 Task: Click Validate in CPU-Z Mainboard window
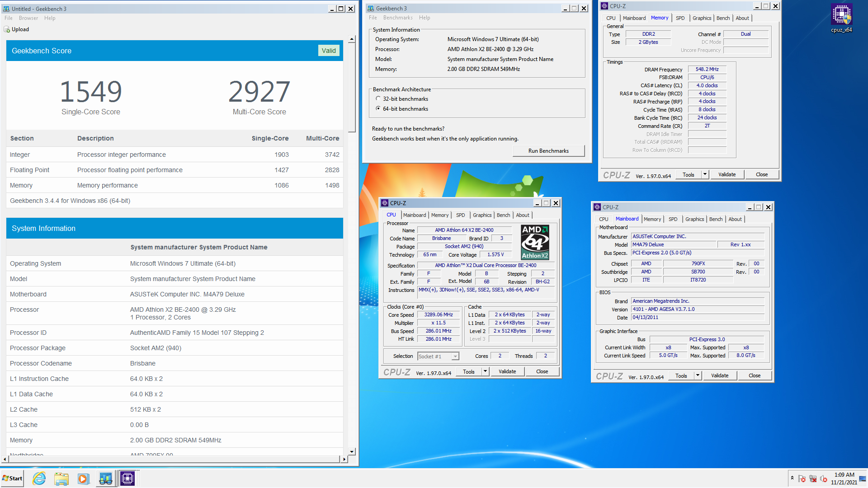pyautogui.click(x=720, y=375)
